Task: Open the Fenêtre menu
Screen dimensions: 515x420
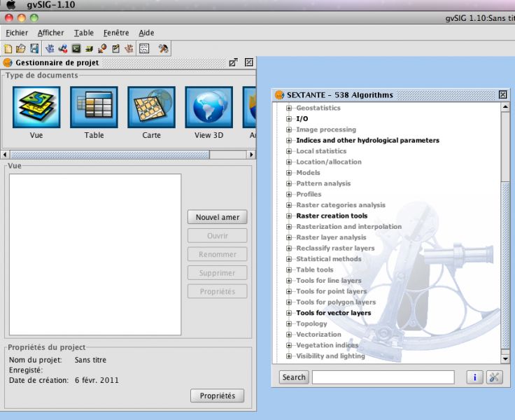Action: point(116,33)
